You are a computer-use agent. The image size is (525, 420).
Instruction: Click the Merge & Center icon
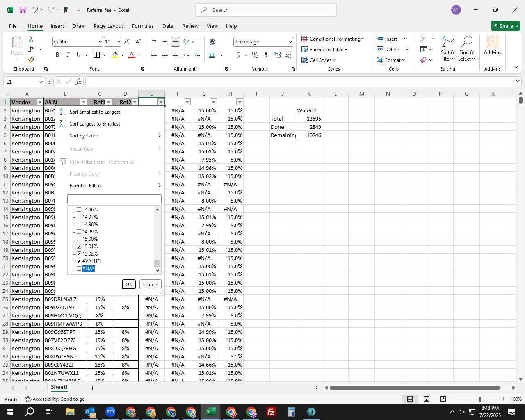[212, 55]
